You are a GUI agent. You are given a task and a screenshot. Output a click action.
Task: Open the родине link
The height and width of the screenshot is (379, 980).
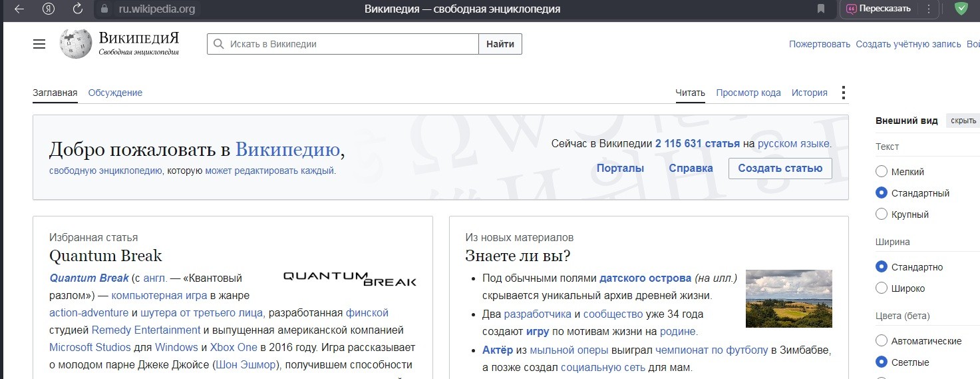(677, 331)
